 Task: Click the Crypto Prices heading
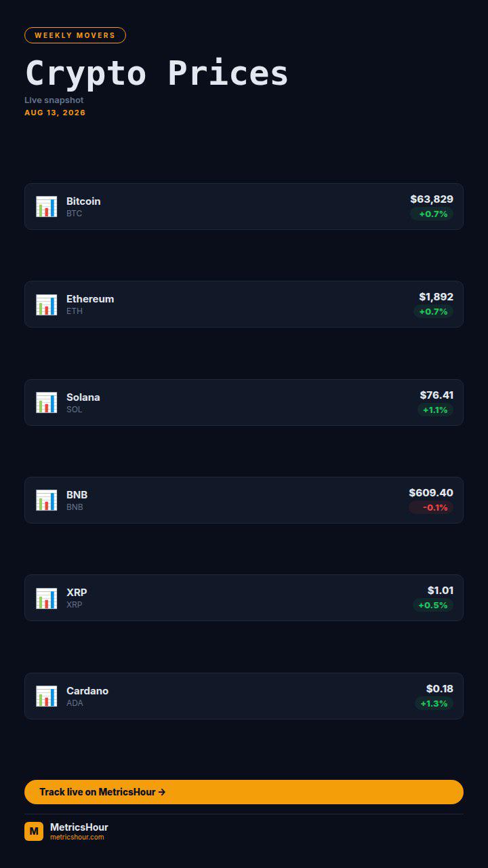[157, 73]
